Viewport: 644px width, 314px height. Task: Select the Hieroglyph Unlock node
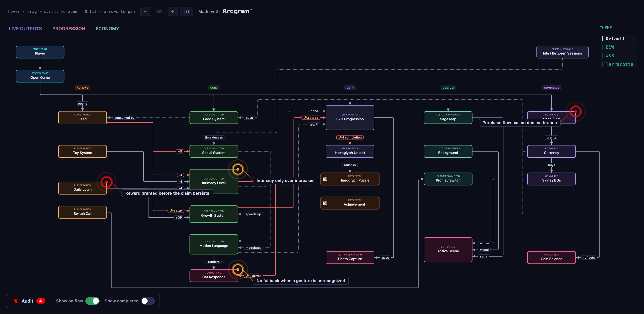coord(350,151)
